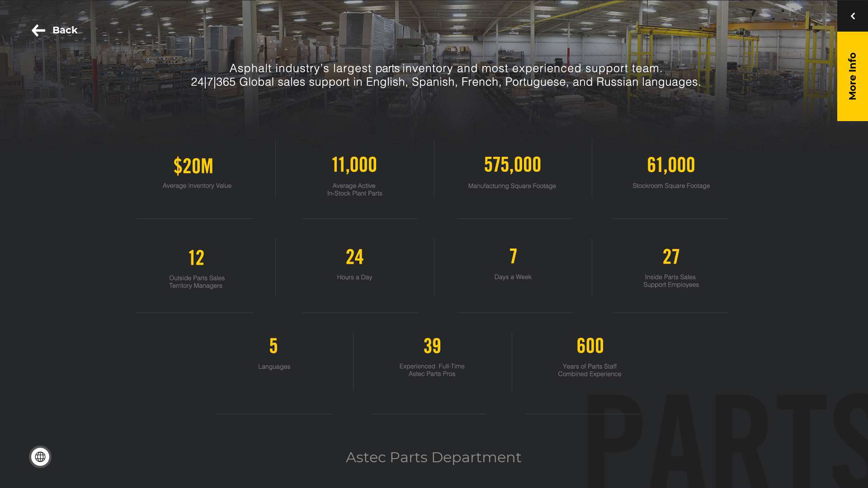Image resolution: width=868 pixels, height=488 pixels.
Task: Click the 575,000 Manufacturing Square Footage stat
Action: (512, 174)
